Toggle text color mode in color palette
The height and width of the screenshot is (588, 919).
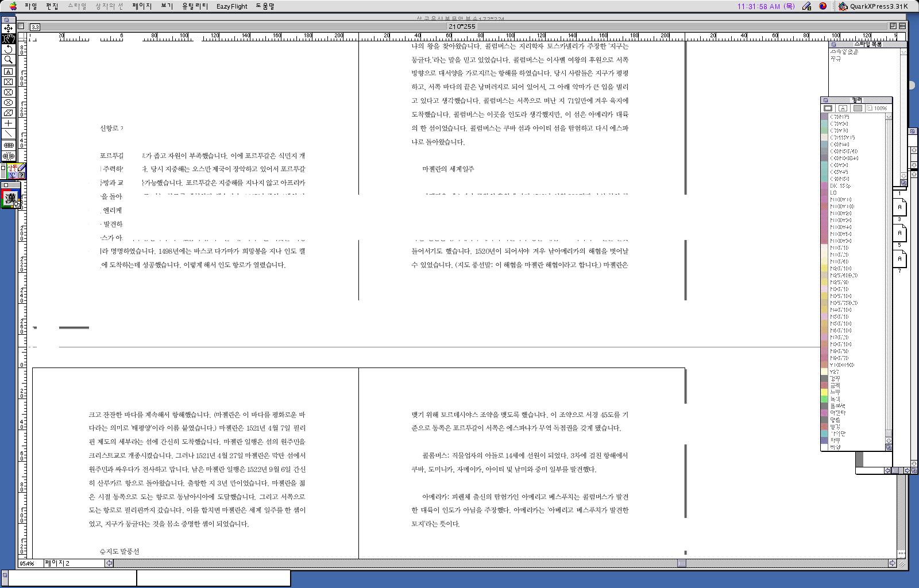click(x=843, y=108)
